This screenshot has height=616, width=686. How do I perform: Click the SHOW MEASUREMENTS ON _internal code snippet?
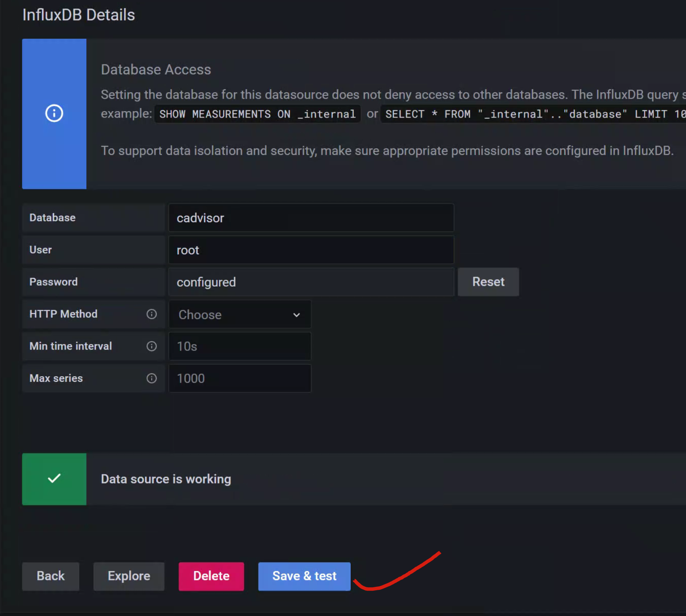[x=257, y=114]
